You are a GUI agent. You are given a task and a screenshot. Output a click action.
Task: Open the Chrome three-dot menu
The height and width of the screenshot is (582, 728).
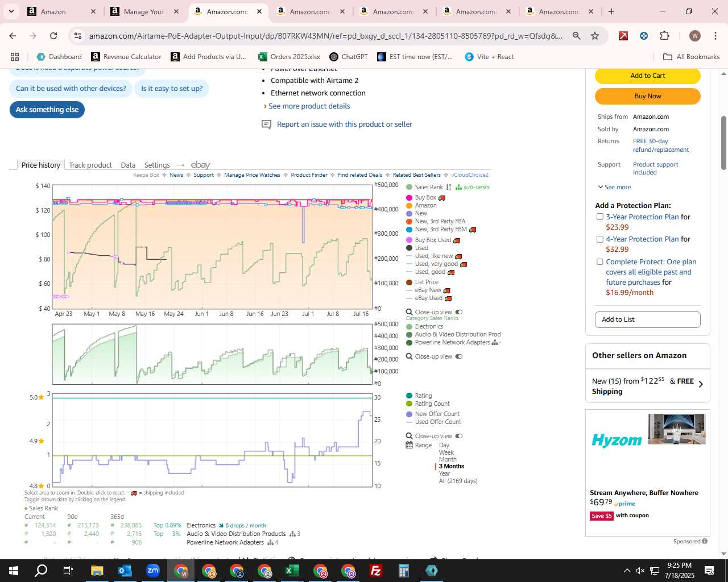(715, 36)
